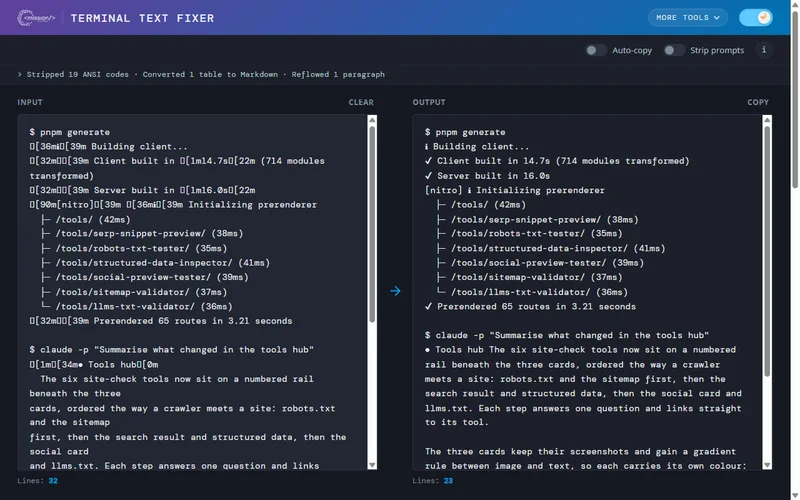Click output claude -p command line
Screen dimensions: 800x500
click(x=567, y=335)
